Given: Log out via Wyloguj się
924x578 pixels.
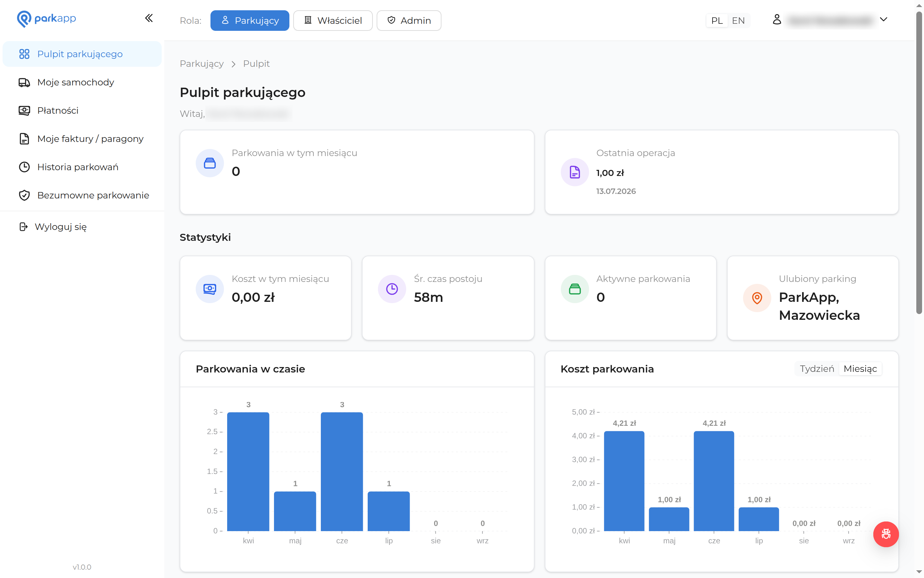Looking at the screenshot, I should pyautogui.click(x=82, y=227).
